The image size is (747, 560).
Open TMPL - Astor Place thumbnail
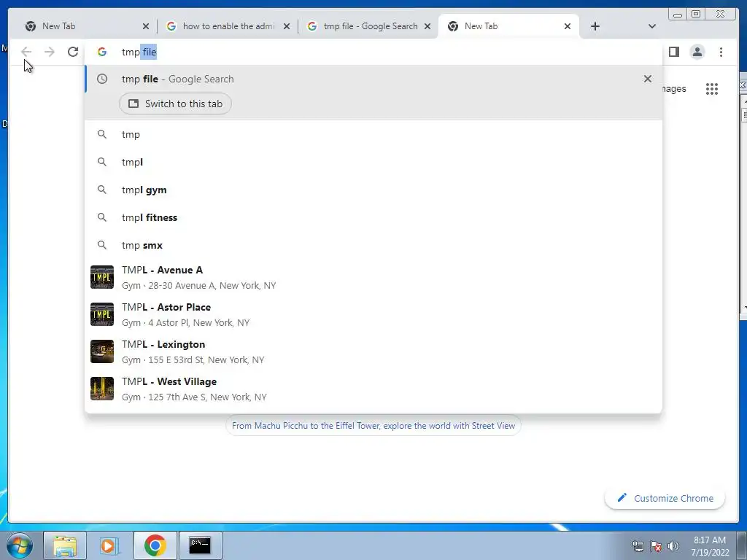tap(102, 314)
